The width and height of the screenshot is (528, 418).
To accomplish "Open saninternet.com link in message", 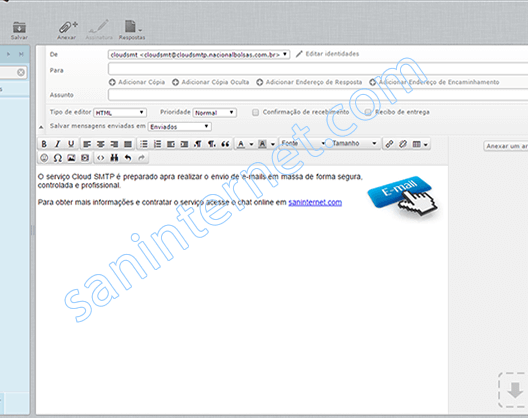I will point(315,202).
